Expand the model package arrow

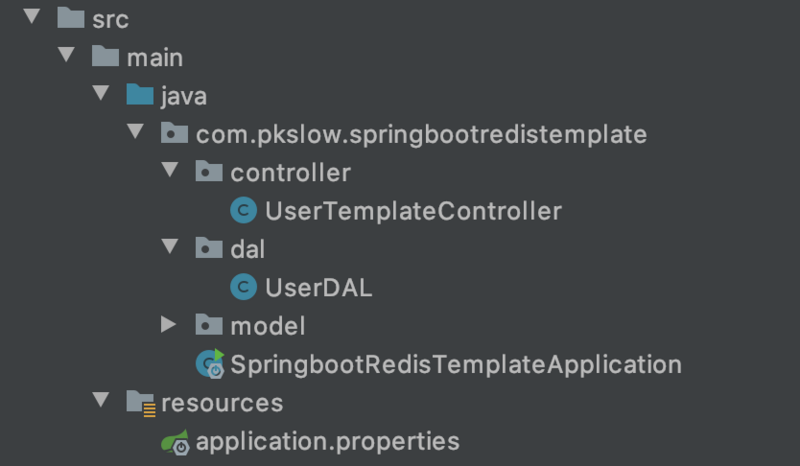[169, 325]
